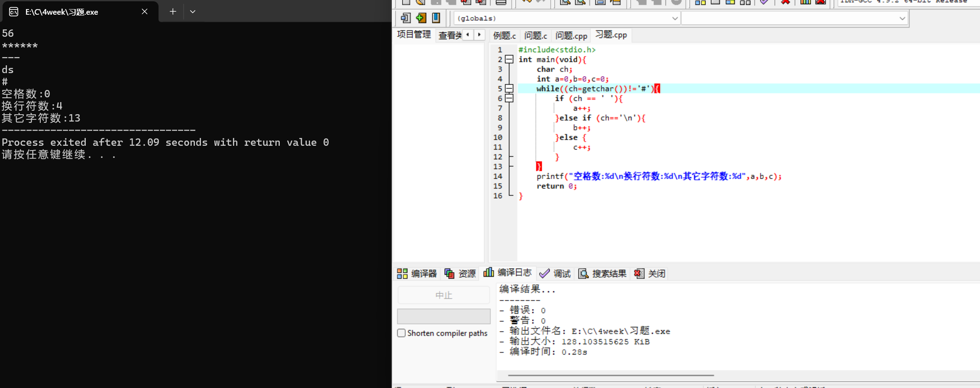Open a new terminal tab with plus
The height and width of the screenshot is (388, 980).
click(173, 12)
